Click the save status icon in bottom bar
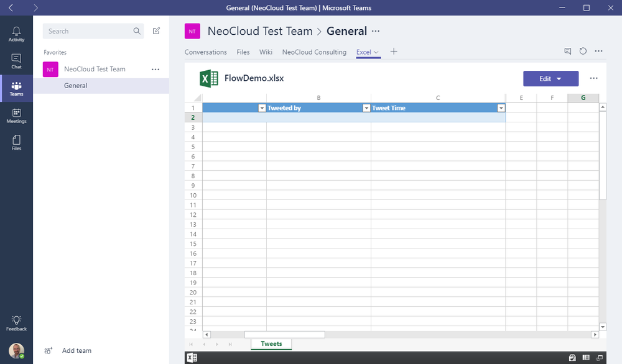Image resolution: width=622 pixels, height=364 pixels. point(572,358)
